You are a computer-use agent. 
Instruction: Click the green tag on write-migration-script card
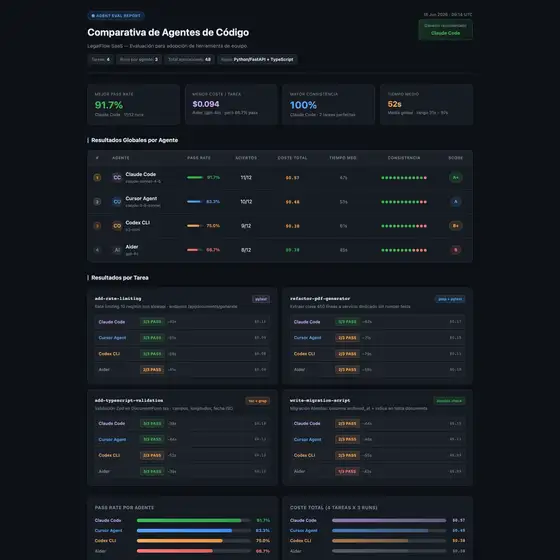pos(449,401)
